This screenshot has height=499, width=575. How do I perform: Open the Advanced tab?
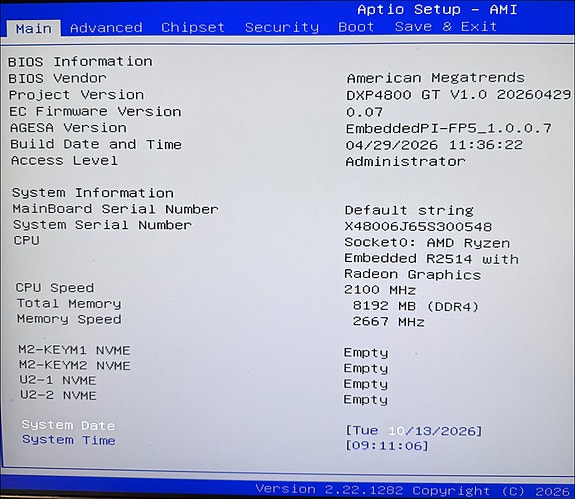pos(106,28)
